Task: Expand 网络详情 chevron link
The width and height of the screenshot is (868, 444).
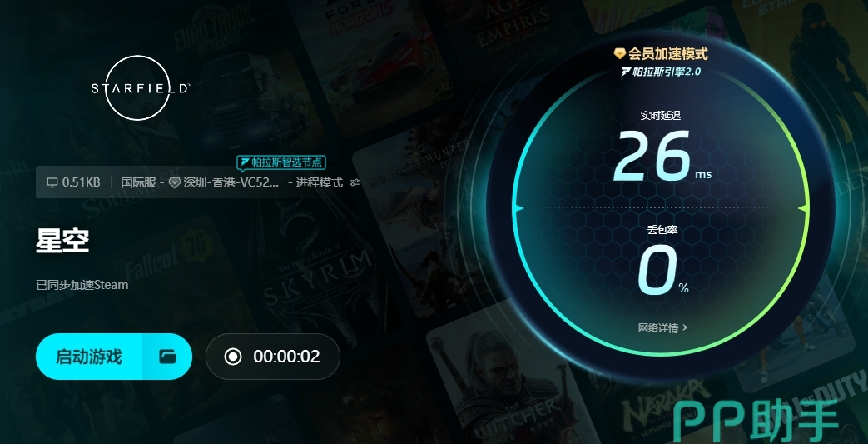Action: 662,327
